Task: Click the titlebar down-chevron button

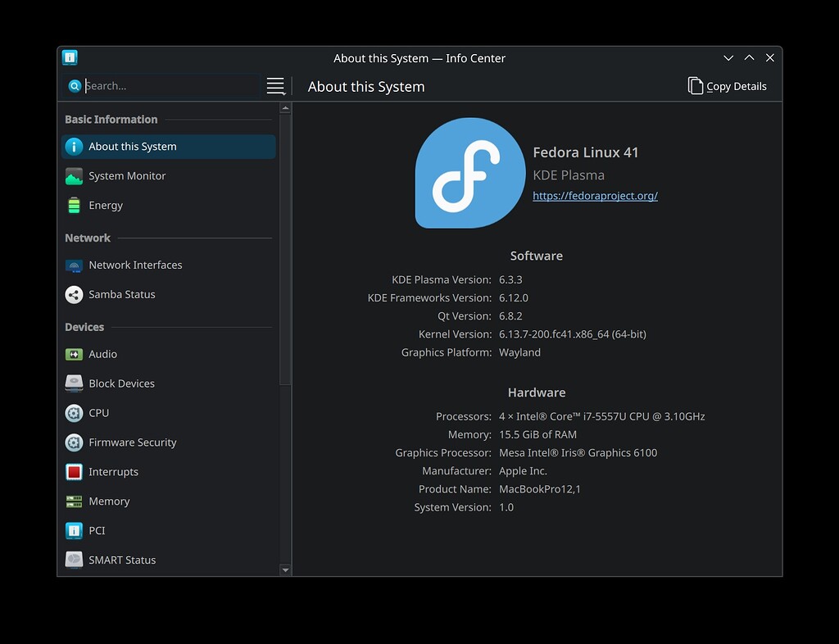Action: click(728, 57)
